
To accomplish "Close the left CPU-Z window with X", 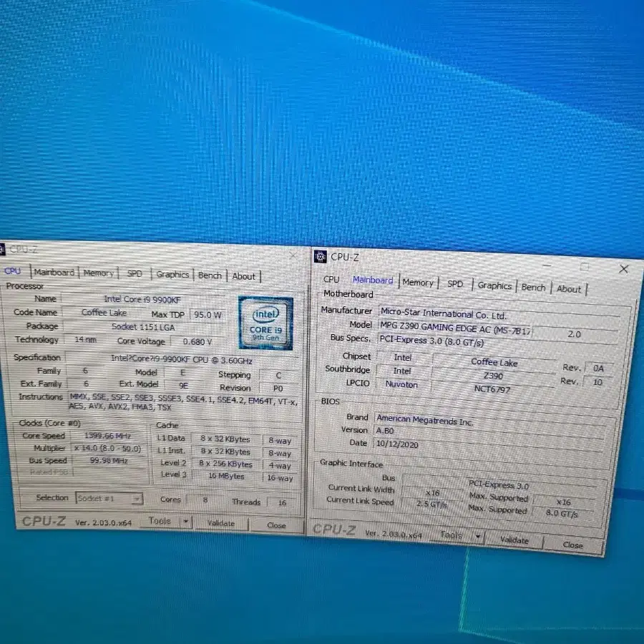I will (293, 255).
